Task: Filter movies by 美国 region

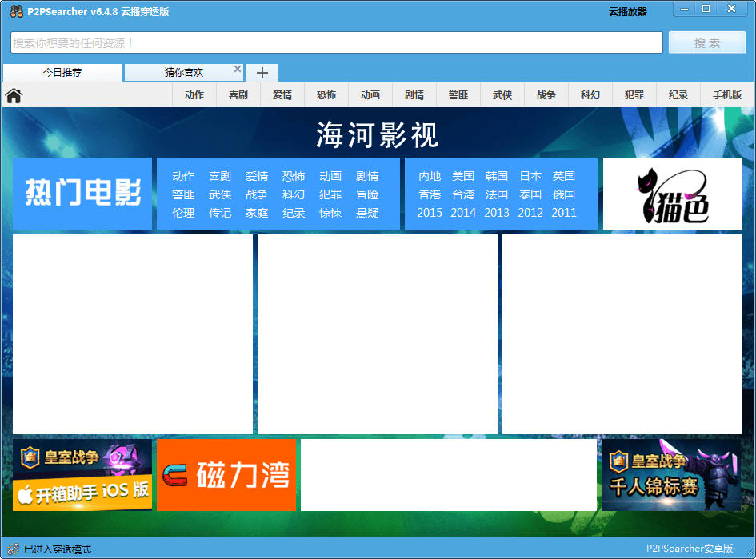Action: [463, 176]
